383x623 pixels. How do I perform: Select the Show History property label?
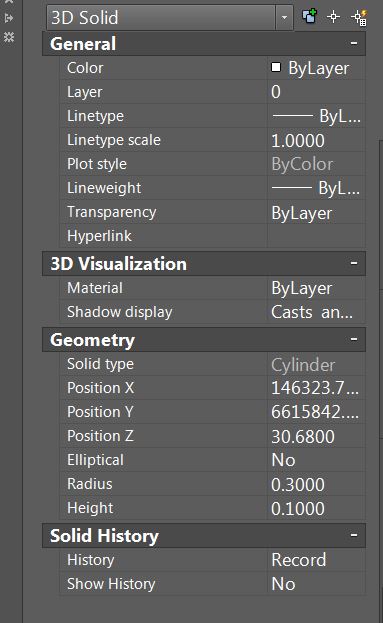click(x=111, y=584)
